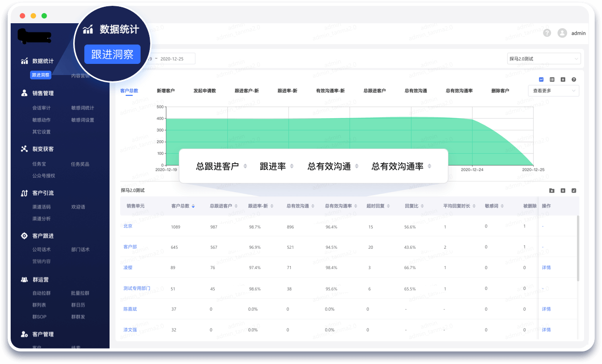Open the 北京 sales unit link
Viewport: 602px width, 364px height.
(127, 226)
